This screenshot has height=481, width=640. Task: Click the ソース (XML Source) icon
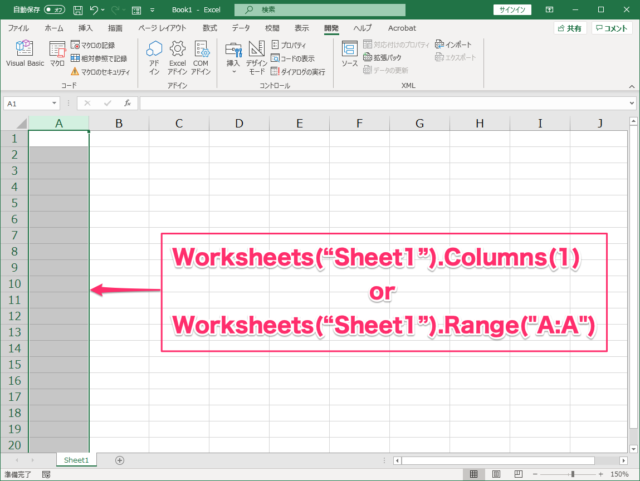[350, 53]
